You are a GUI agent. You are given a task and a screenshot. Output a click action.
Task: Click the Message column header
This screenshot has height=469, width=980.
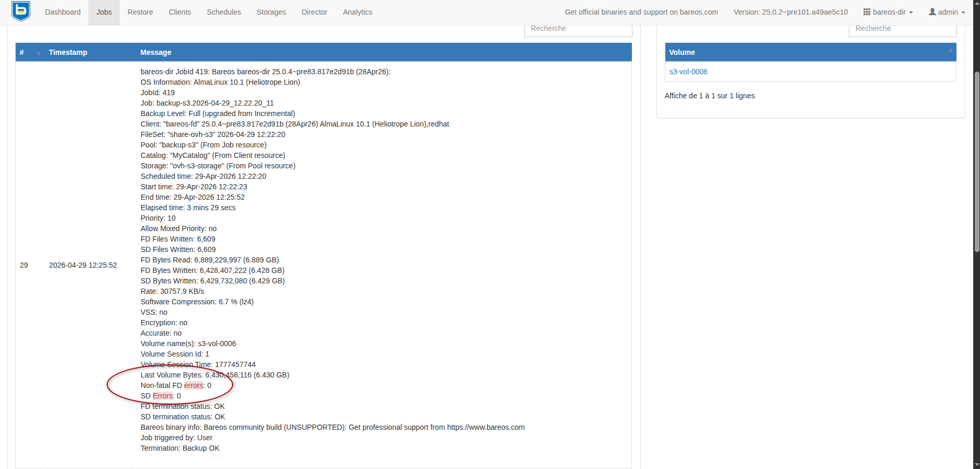pos(384,52)
